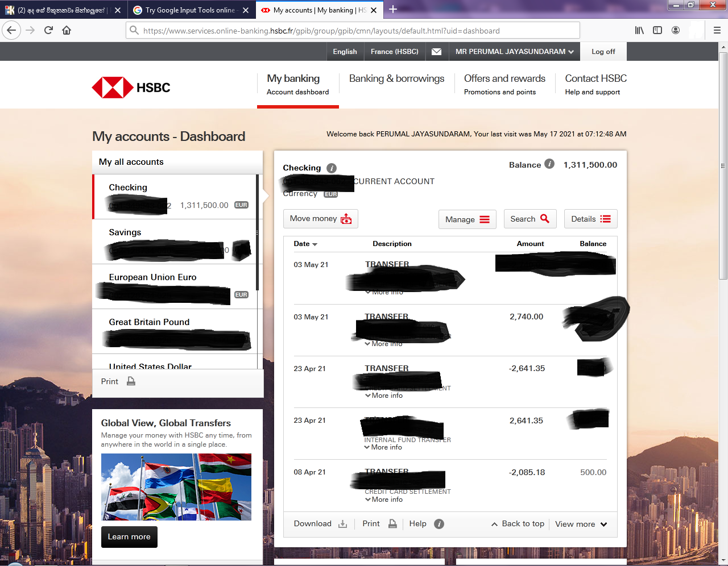Screen dimensions: 728x566
Task: Select the English language link
Action: 345,52
